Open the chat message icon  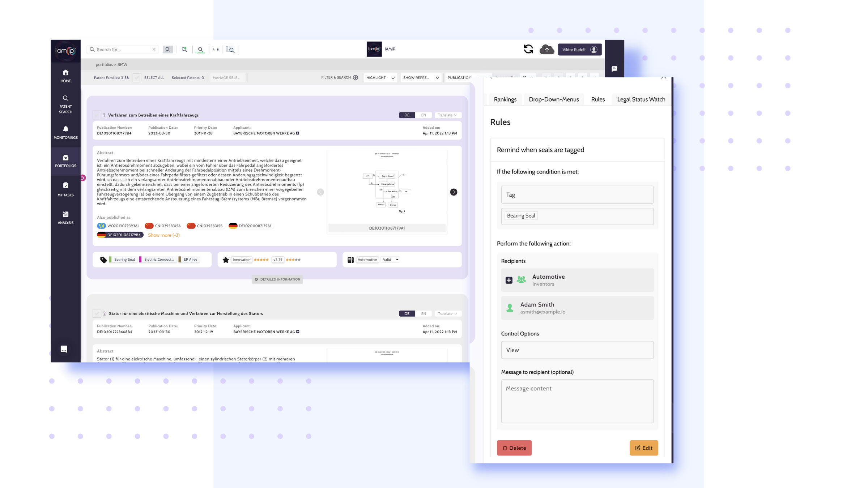click(x=614, y=69)
